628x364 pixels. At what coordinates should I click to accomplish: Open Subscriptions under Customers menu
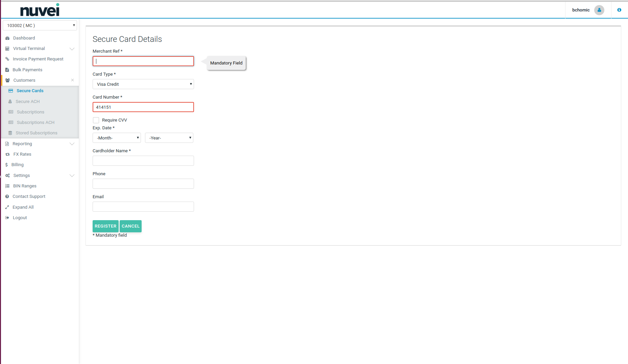30,112
